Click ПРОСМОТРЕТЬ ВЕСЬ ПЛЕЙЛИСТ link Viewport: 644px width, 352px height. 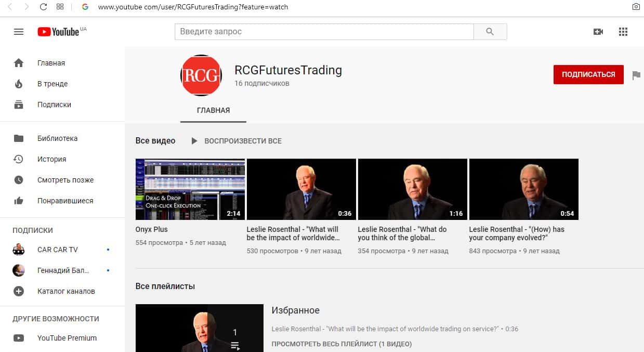(x=341, y=344)
